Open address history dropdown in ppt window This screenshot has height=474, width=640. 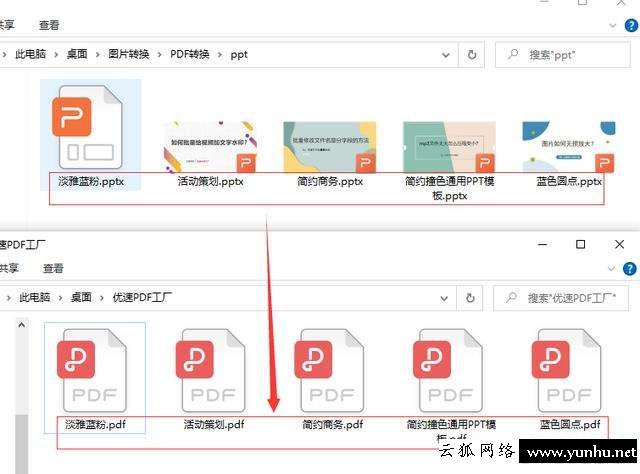point(446,55)
